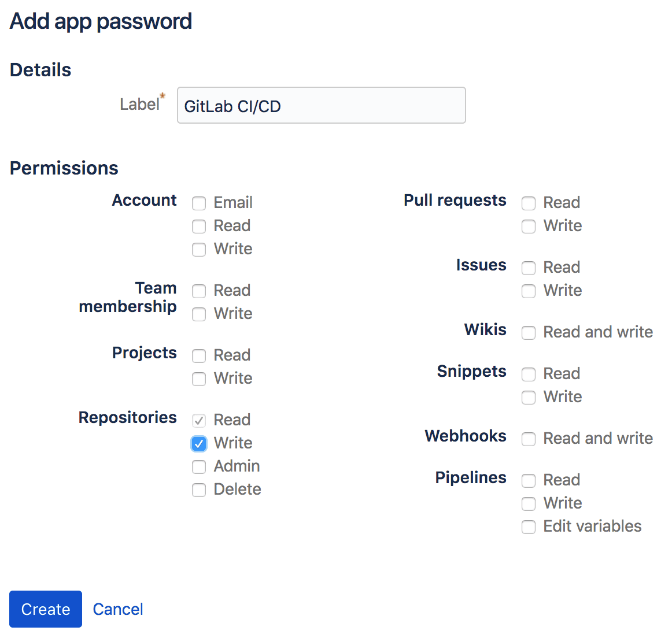The height and width of the screenshot is (638, 672).
Task: Disable the Repositories Write permission
Action: (x=199, y=443)
